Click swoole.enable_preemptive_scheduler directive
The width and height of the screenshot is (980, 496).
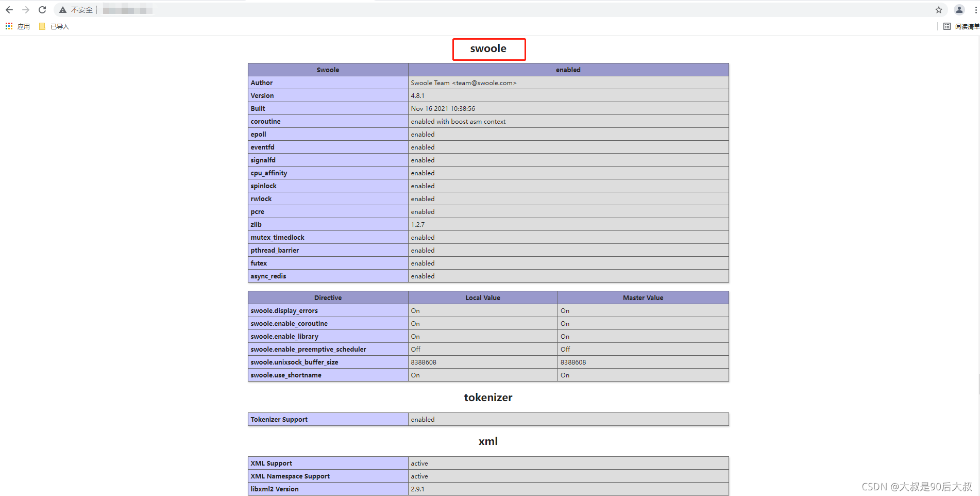click(x=309, y=349)
